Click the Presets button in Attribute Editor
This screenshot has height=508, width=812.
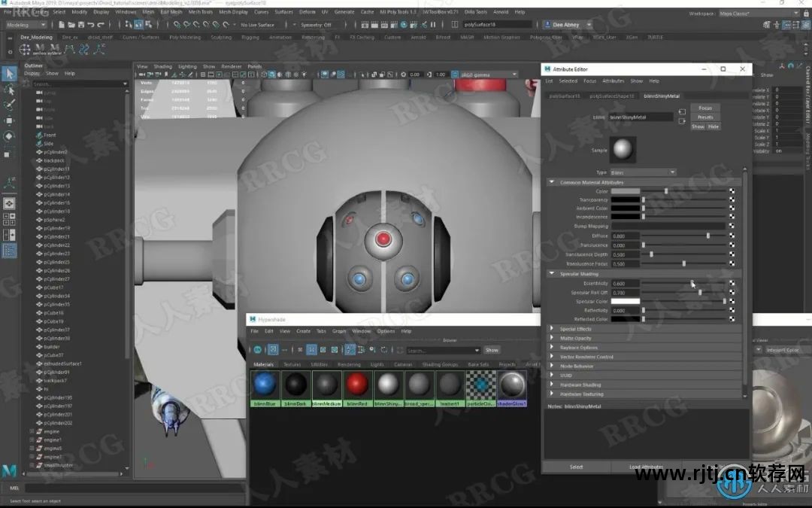tap(704, 117)
